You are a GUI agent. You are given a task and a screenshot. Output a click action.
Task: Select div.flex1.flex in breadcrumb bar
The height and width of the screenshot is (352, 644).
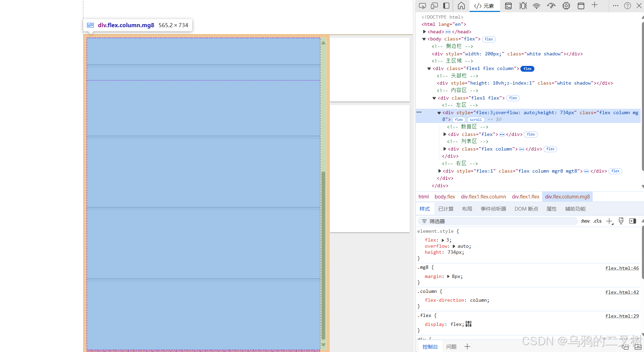(526, 196)
